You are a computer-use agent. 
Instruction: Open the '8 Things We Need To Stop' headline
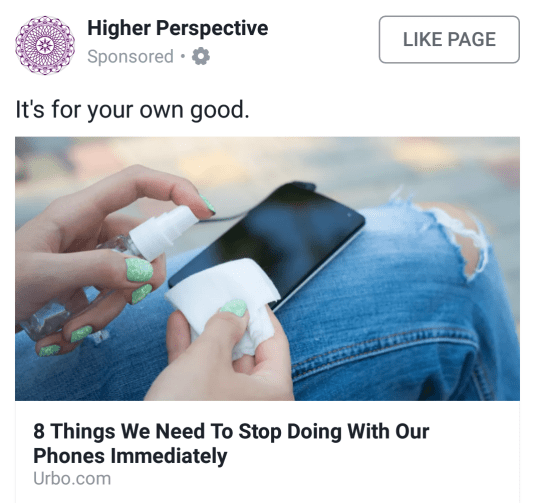pyautogui.click(x=231, y=443)
